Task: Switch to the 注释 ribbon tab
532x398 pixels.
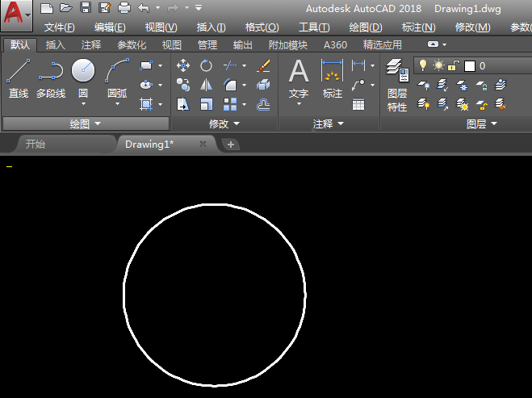Action: click(x=91, y=45)
